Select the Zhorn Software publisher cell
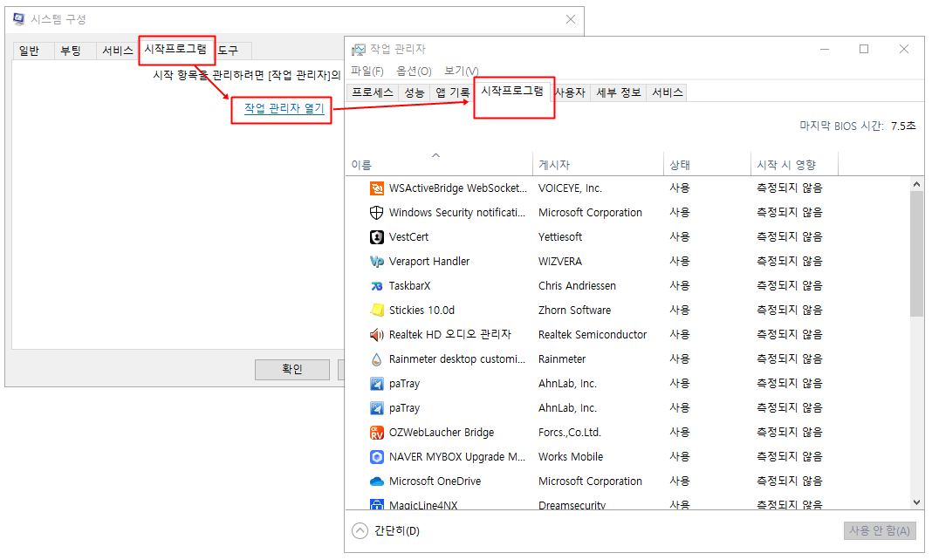932x560 pixels. 574,310
